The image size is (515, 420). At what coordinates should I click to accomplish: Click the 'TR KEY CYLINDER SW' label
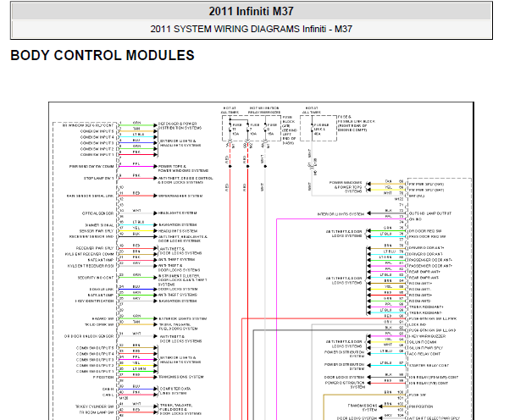pyautogui.click(x=94, y=406)
